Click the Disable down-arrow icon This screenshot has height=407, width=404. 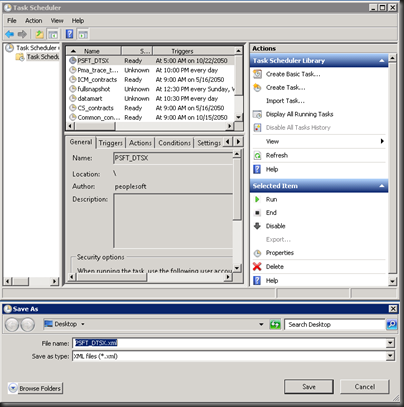[257, 226]
